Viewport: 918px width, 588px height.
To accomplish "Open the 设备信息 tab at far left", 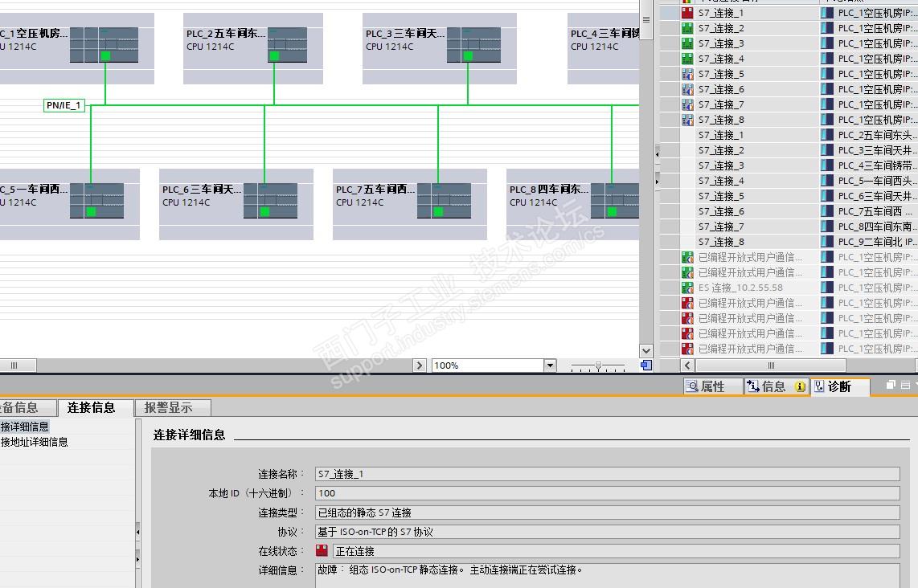I will (x=27, y=407).
